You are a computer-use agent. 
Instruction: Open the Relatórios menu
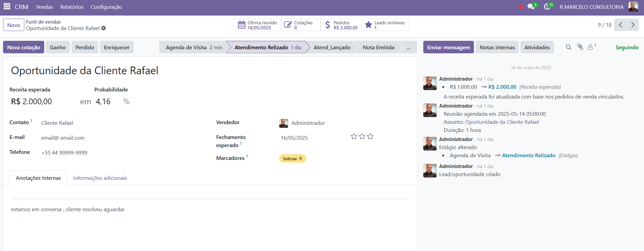(x=72, y=7)
